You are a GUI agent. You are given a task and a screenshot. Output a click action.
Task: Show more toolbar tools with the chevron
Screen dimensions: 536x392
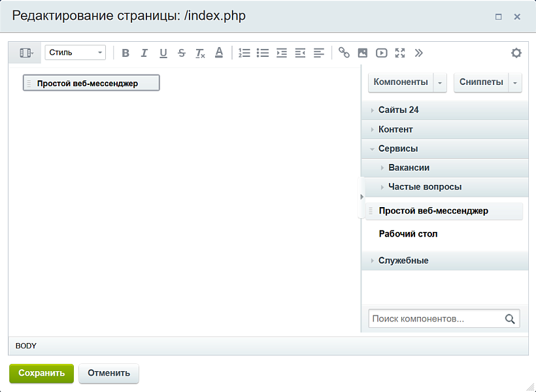coord(418,53)
